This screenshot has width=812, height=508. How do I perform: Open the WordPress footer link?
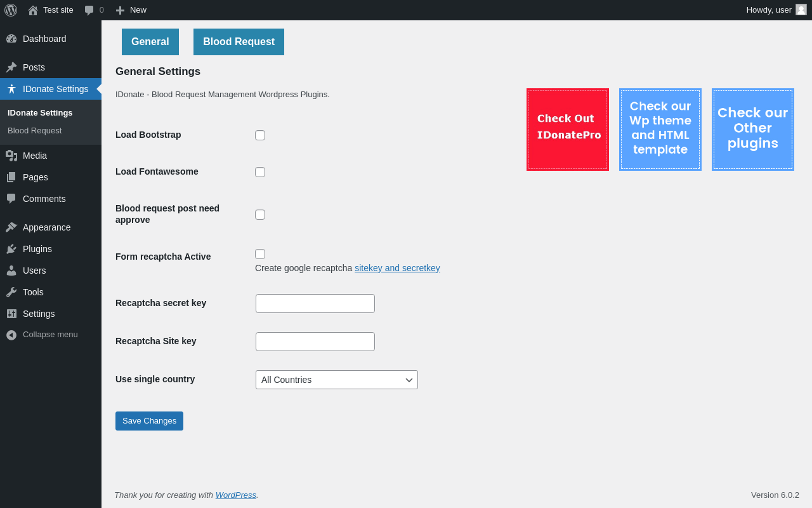pos(236,495)
